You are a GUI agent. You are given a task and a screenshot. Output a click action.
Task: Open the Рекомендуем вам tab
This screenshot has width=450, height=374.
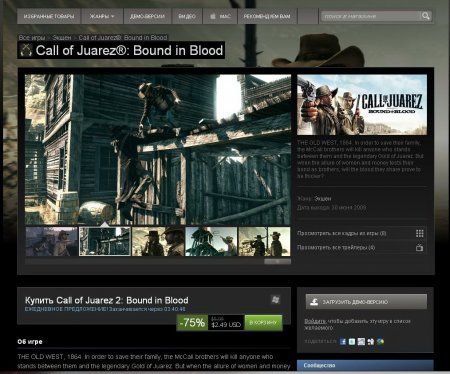(x=267, y=16)
